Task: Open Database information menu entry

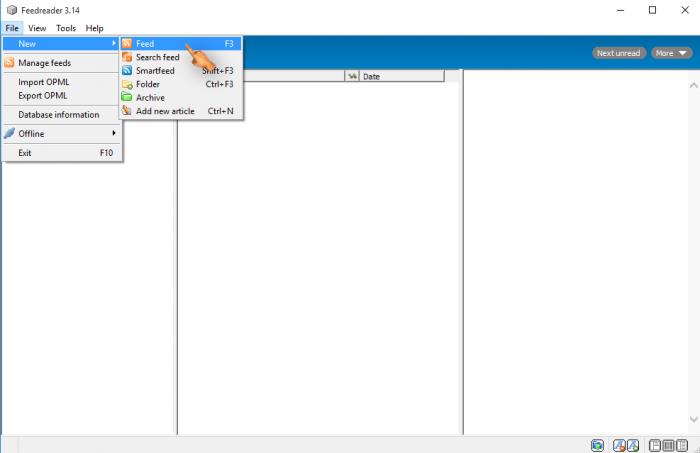Action: pos(62,115)
